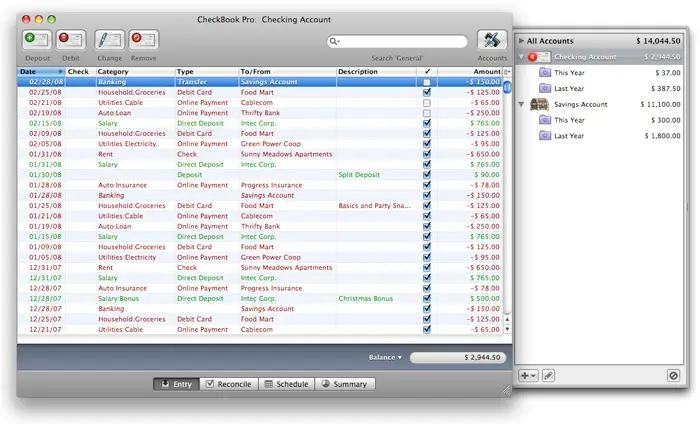Click the search field

tap(397, 42)
